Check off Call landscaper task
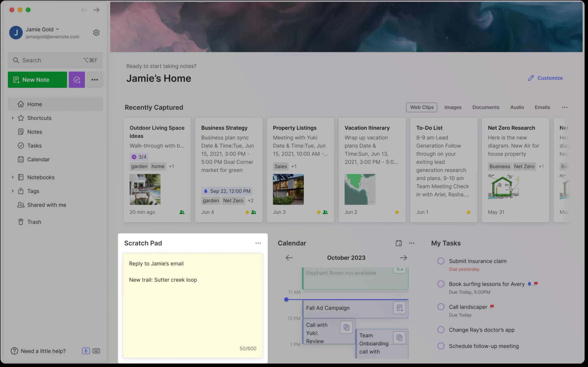The width and height of the screenshot is (588, 367). (x=441, y=307)
